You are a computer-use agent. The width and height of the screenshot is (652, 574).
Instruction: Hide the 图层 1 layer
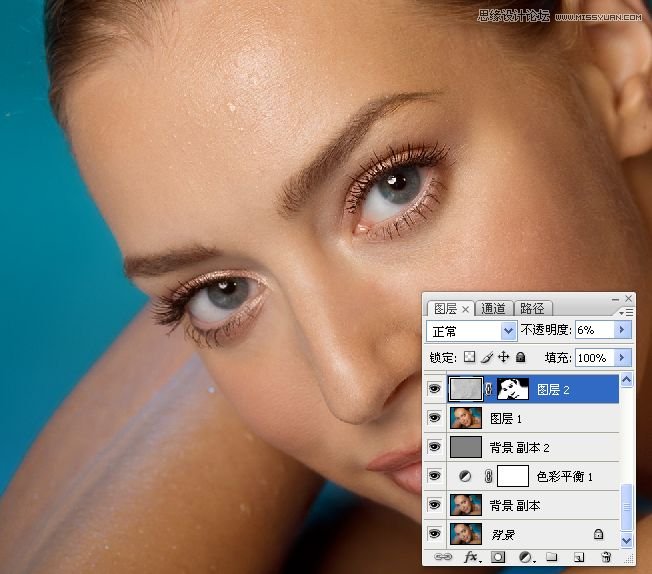click(435, 418)
